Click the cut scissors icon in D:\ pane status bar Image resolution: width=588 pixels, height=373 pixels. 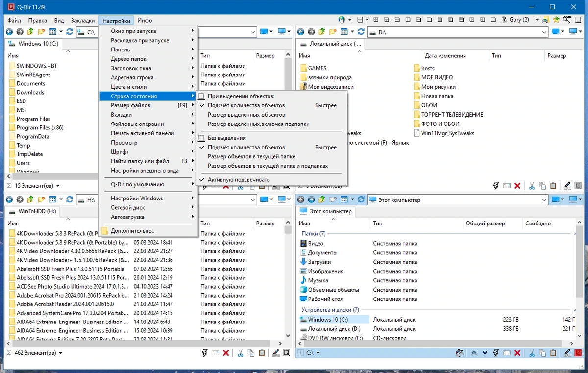coord(531,186)
